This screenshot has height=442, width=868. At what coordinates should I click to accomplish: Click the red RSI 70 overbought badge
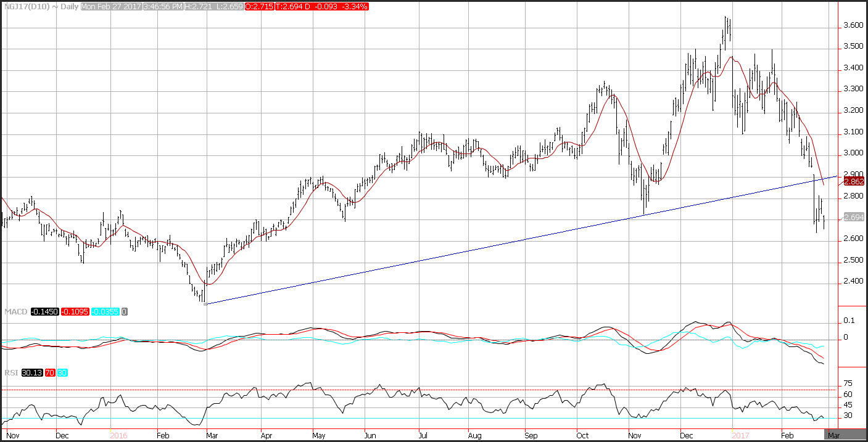tap(51, 372)
